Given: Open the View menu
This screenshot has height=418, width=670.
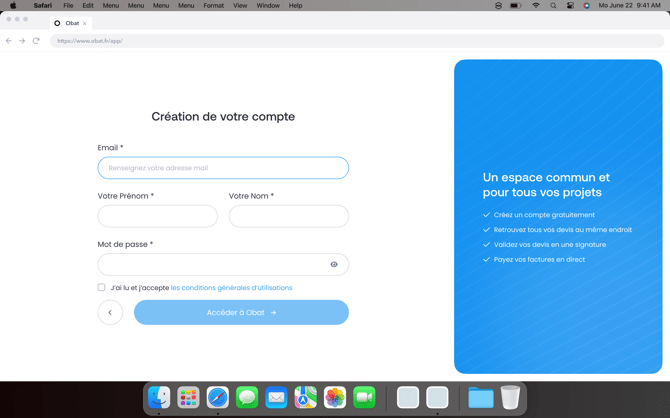Looking at the screenshot, I should pos(240,6).
